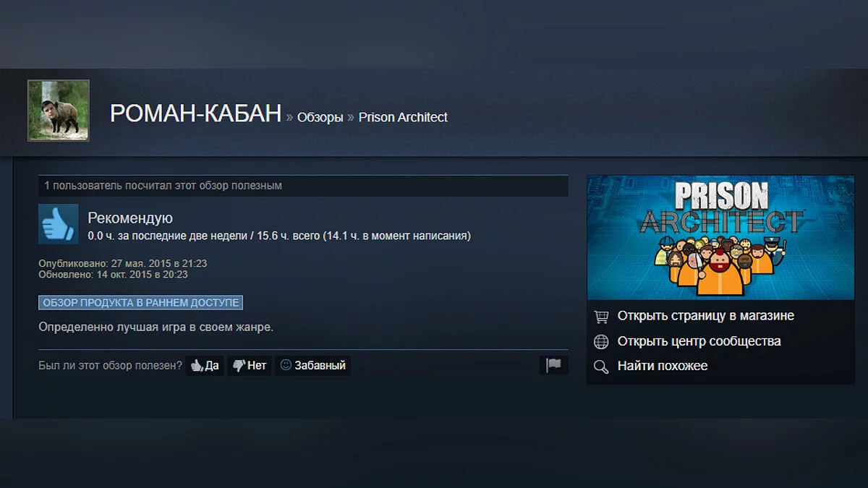The height and width of the screenshot is (488, 868).
Task: Click the shopping cart icon
Action: click(601, 317)
